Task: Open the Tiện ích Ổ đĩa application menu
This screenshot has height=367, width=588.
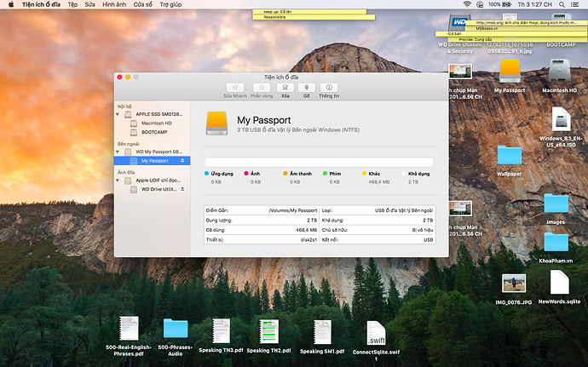Action: click(x=41, y=4)
